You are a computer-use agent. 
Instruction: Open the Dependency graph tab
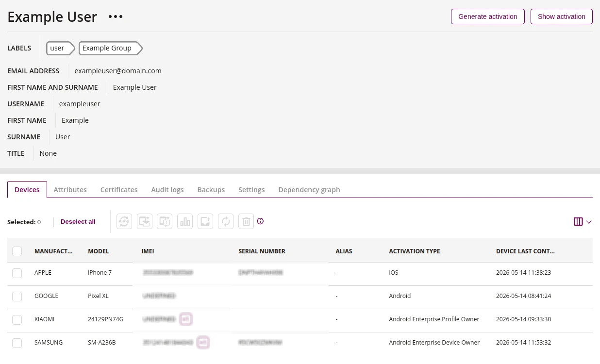309,190
